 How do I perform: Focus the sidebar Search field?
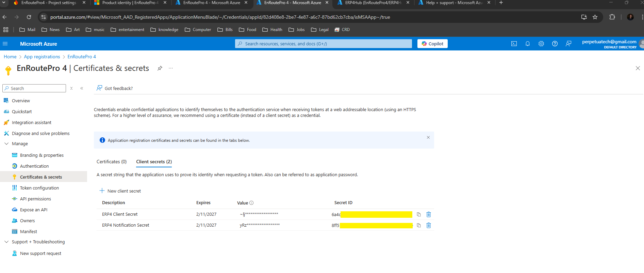tap(34, 88)
